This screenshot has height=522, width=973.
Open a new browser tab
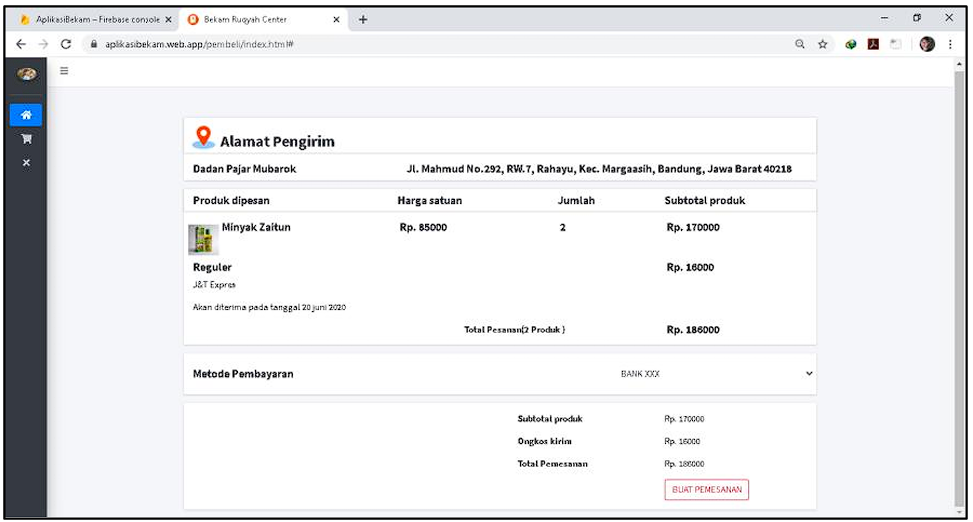(363, 19)
